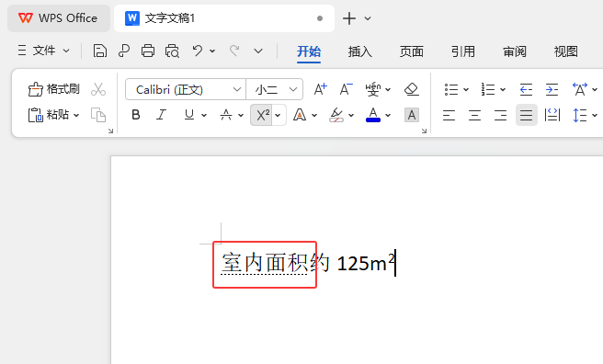Open the font size 小二 dropdown

(293, 89)
